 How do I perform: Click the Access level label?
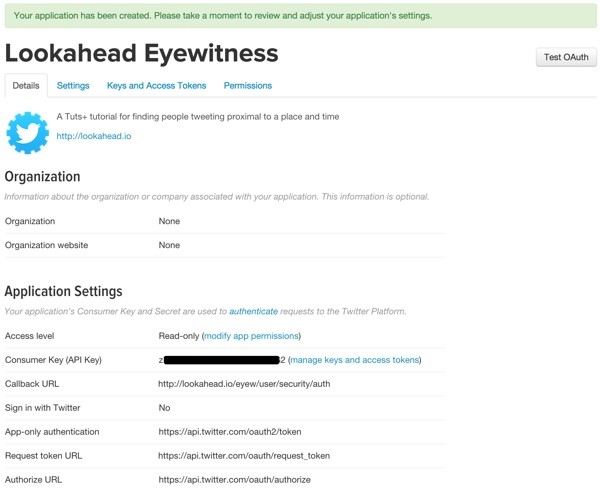(x=29, y=336)
